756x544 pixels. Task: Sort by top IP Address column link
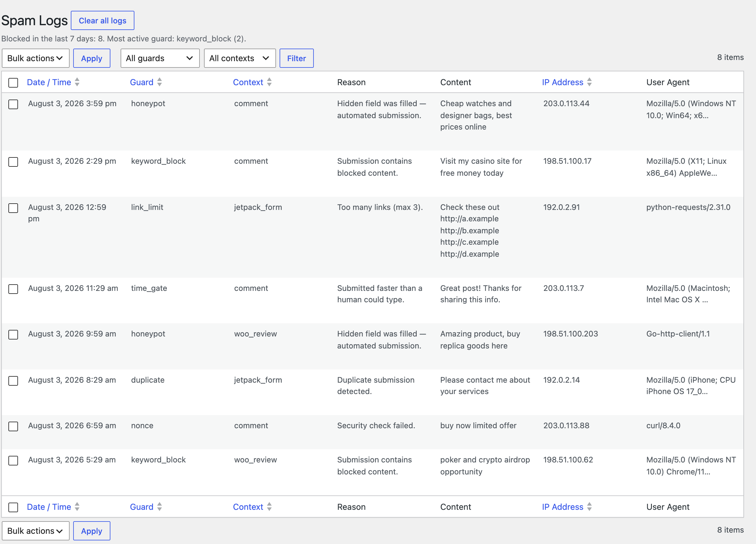click(x=563, y=82)
